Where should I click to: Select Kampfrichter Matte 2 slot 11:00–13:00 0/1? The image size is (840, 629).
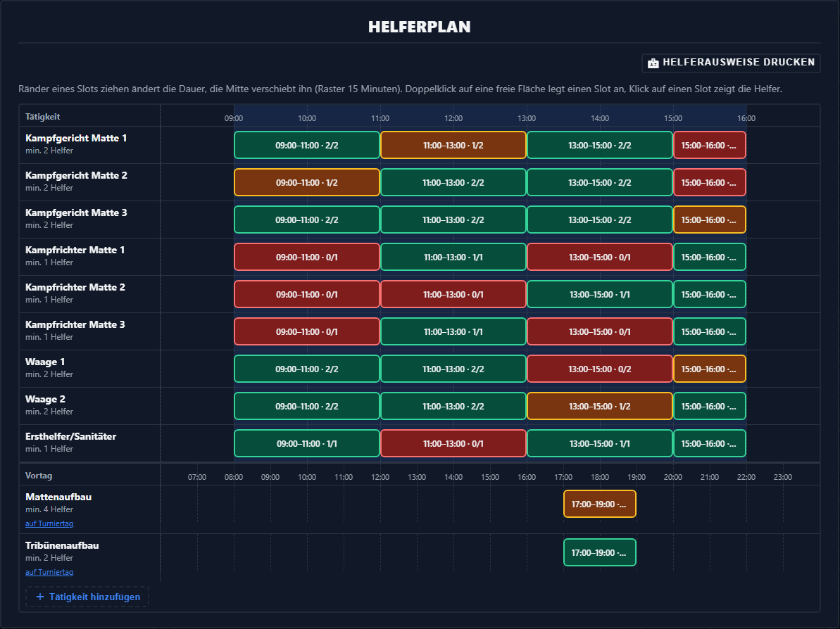pos(453,294)
